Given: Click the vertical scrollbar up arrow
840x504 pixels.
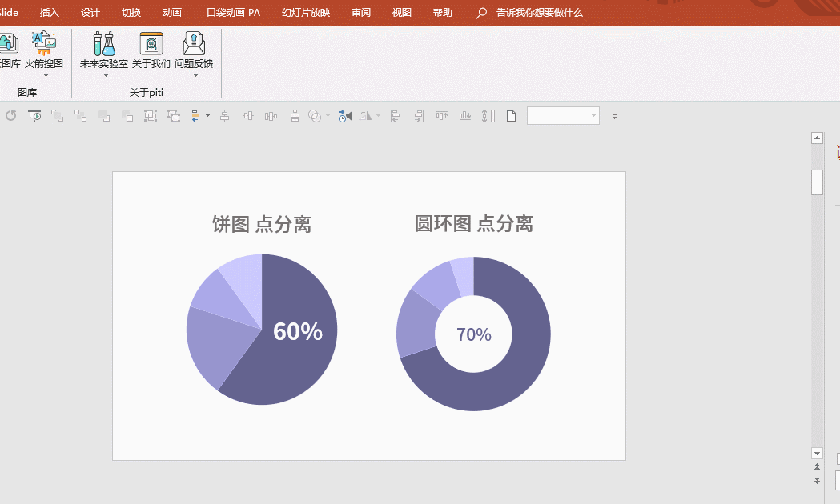Looking at the screenshot, I should coord(817,138).
